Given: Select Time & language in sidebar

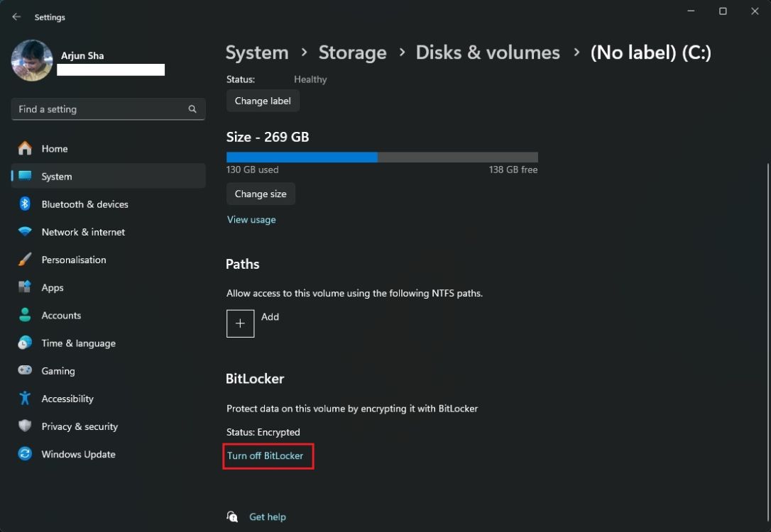Looking at the screenshot, I should [x=78, y=343].
